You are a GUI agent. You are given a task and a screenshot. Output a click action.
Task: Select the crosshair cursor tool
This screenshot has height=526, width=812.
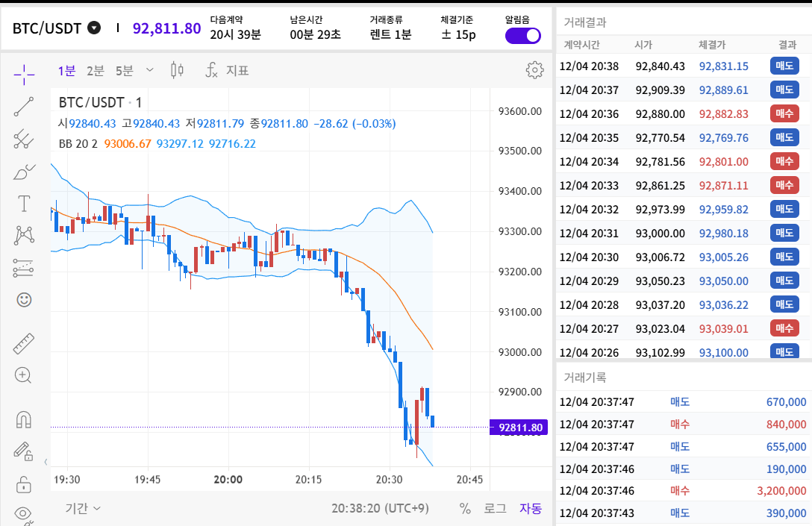pos(22,75)
